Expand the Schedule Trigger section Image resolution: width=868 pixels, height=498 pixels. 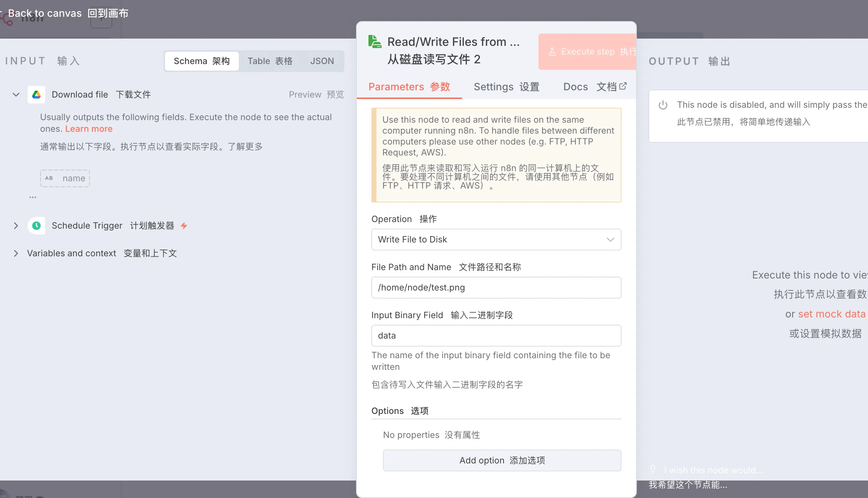[x=16, y=226]
